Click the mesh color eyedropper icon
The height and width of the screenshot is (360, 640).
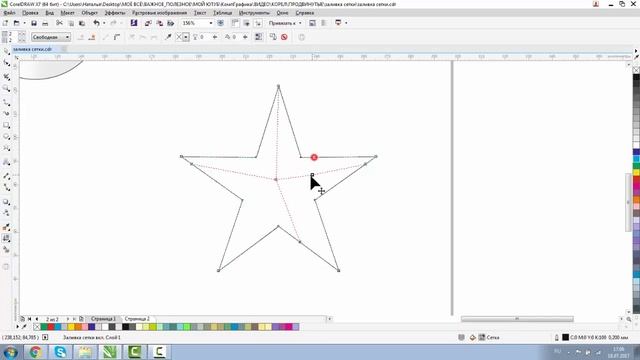click(168, 37)
